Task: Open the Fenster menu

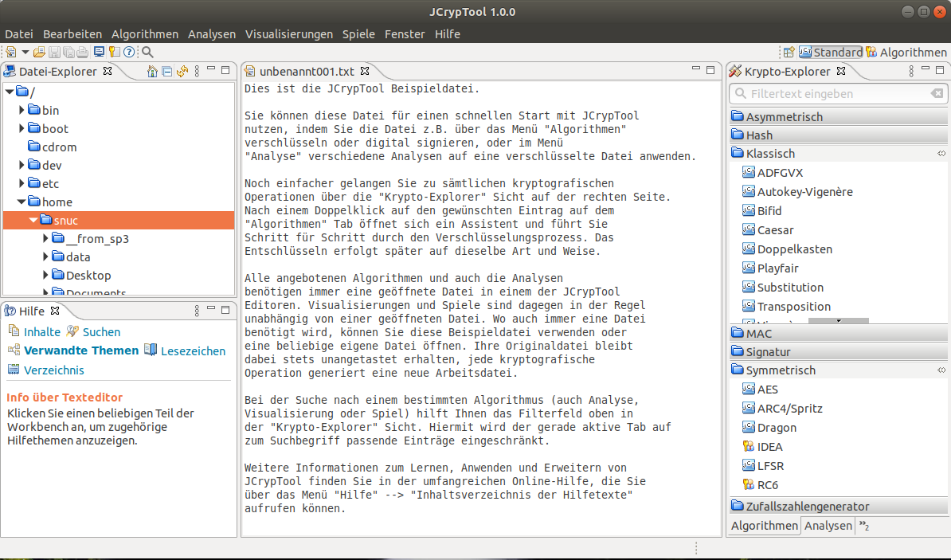Action: point(405,34)
